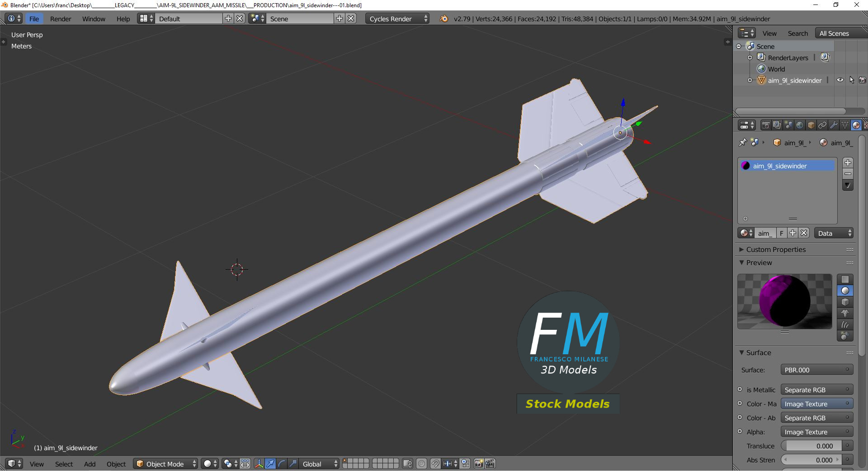Toggle viewport visibility of aim_9l_sidewinder with eye icon
This screenshot has width=868, height=471.
tap(840, 80)
